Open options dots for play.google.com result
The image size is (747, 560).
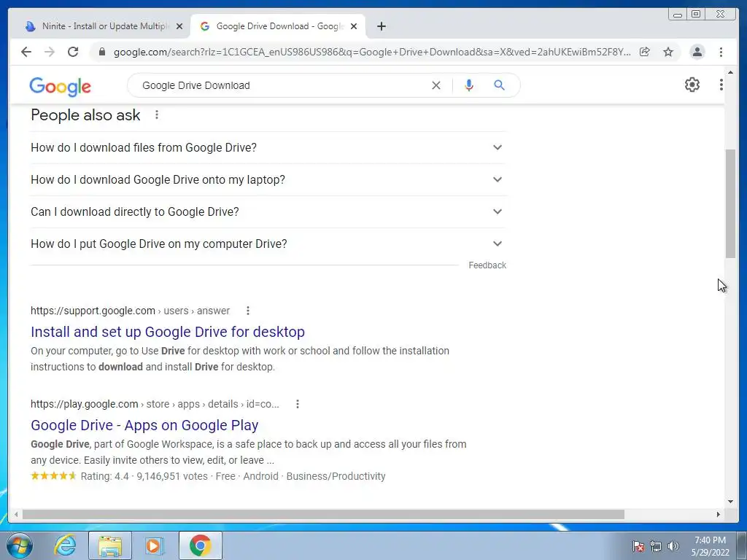point(298,404)
